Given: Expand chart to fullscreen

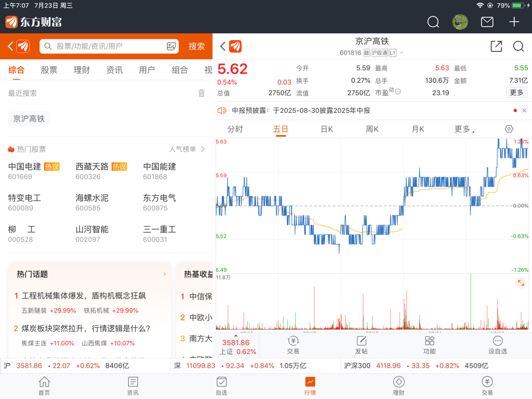Looking at the screenshot, I should click(x=521, y=283).
